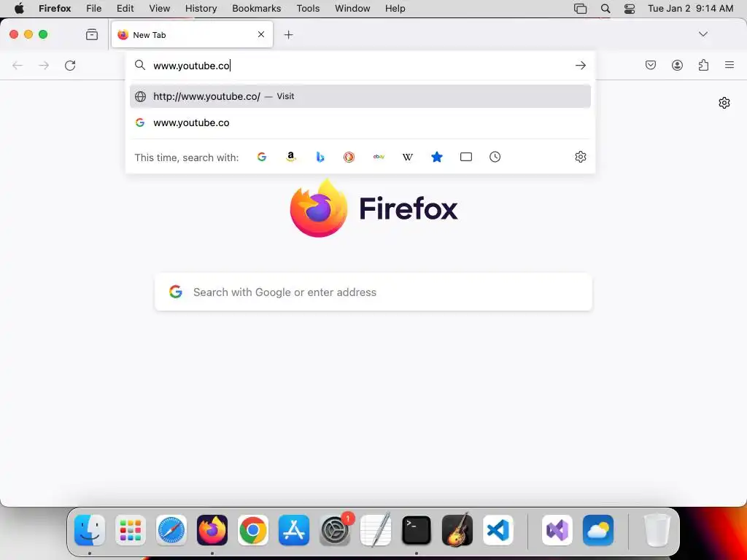Open a new tab with plus button
The width and height of the screenshot is (747, 560).
click(x=288, y=34)
